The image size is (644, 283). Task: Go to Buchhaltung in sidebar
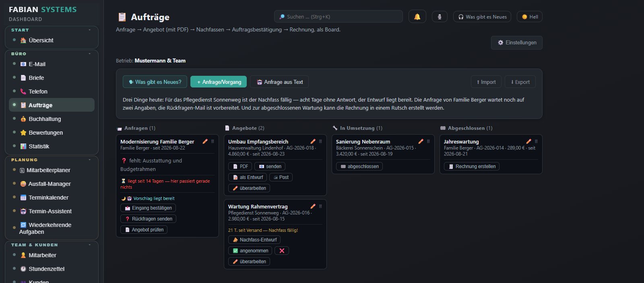point(52,119)
